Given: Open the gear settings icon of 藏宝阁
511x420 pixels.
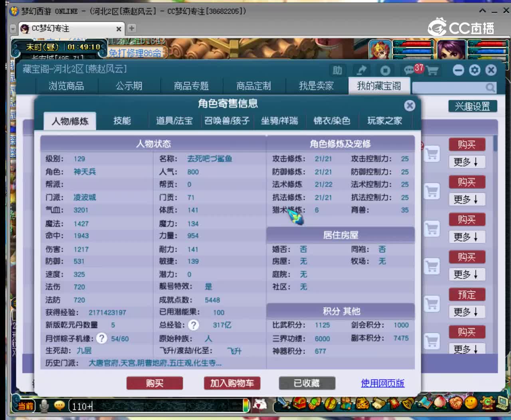Looking at the screenshot, I should (x=475, y=70).
